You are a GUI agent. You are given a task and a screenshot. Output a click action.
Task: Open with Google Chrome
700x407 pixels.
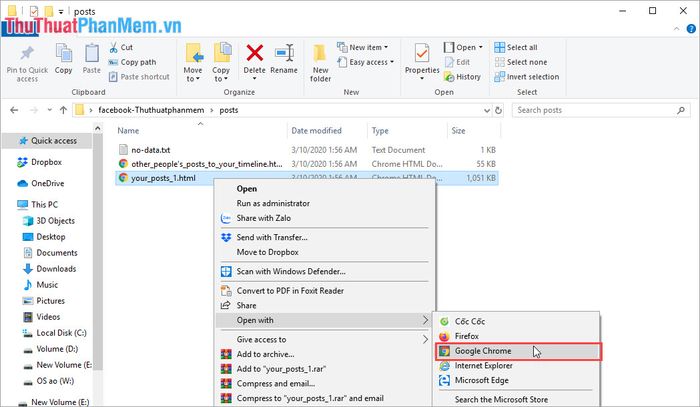(x=518, y=351)
